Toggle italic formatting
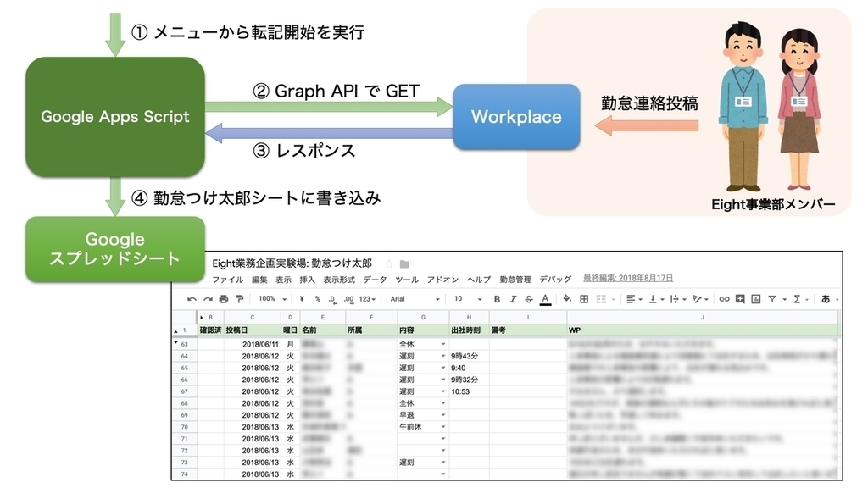 (x=513, y=299)
